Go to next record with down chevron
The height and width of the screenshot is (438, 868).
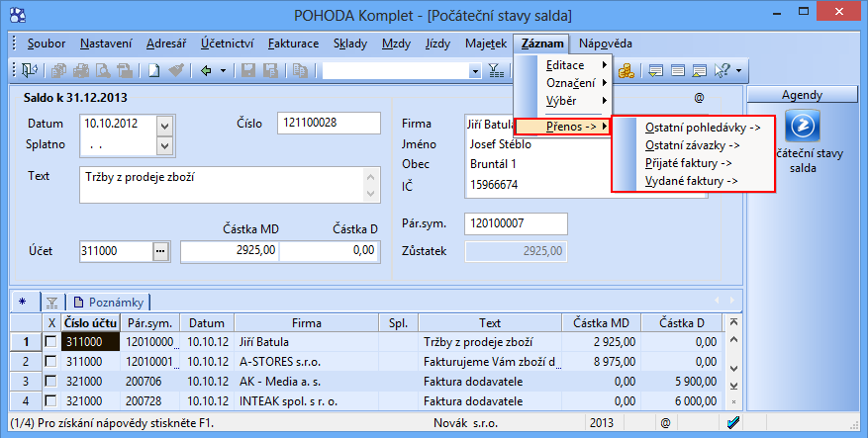[x=734, y=369]
